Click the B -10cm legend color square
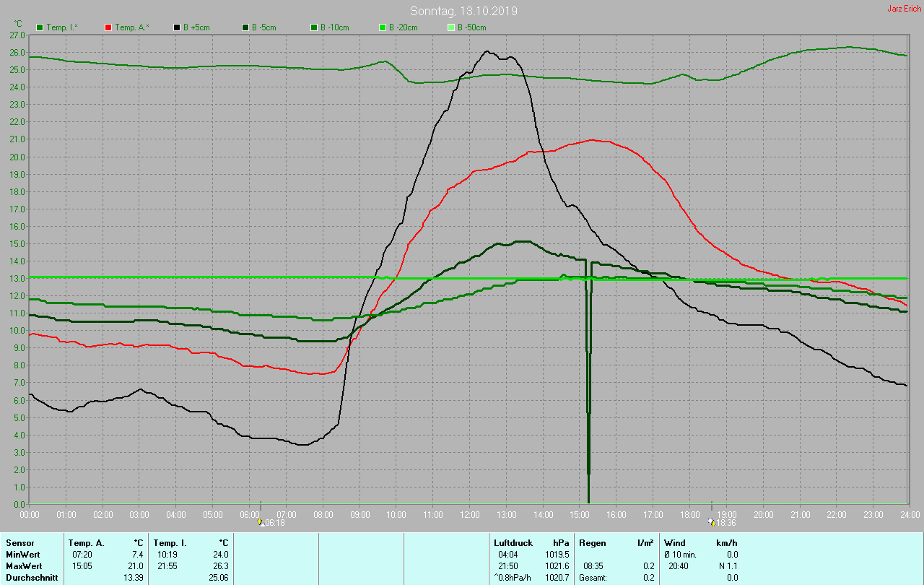Screen dimensions: 924x585 (x=314, y=27)
